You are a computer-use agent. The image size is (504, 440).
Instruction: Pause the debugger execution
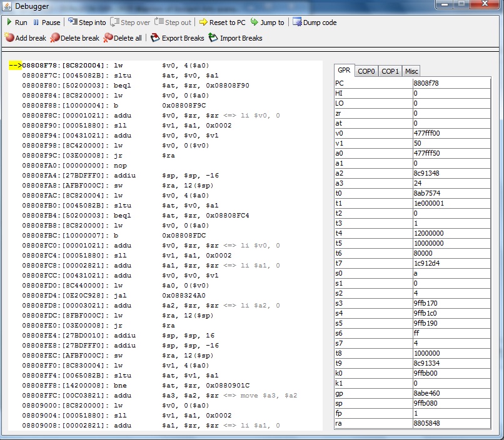46,22
